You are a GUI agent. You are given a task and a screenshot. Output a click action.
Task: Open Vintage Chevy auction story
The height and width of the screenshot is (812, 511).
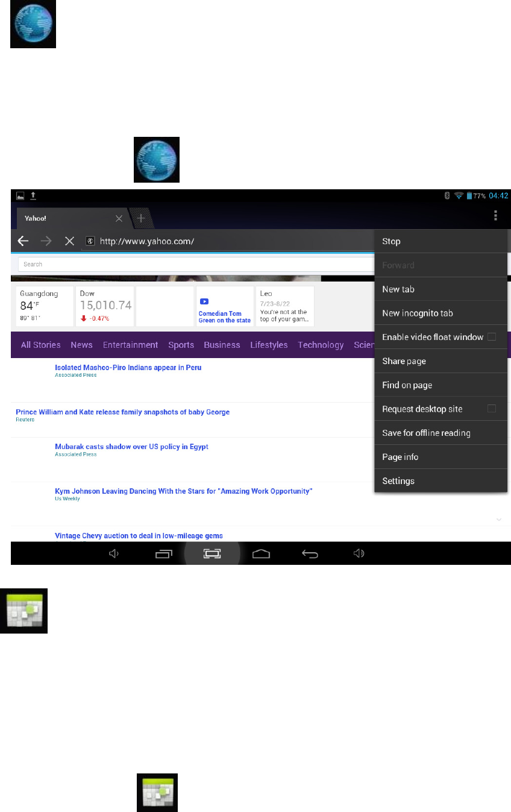click(x=139, y=536)
